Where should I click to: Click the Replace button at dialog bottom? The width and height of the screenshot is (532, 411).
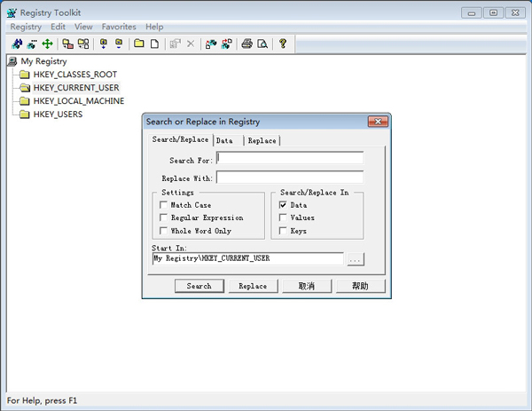tap(253, 286)
